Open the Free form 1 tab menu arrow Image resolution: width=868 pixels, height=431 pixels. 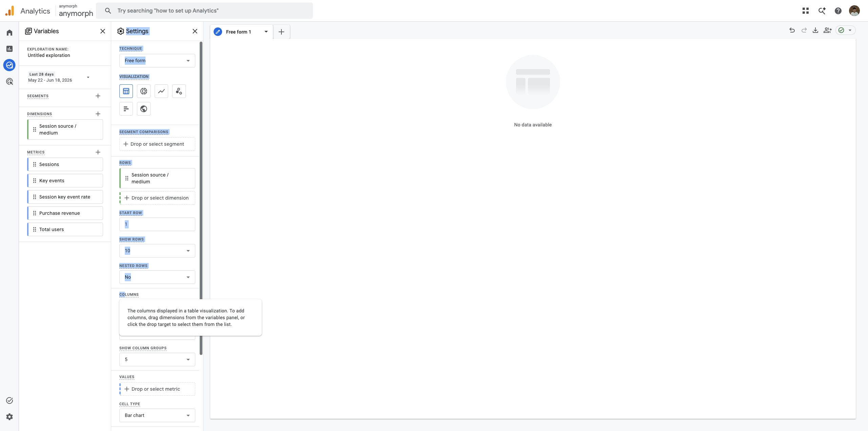(x=266, y=32)
